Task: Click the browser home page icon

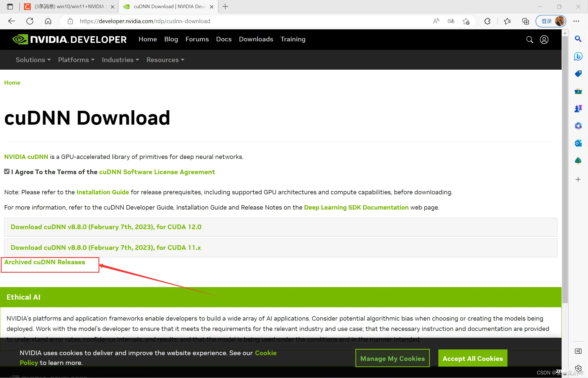Action: (48, 21)
